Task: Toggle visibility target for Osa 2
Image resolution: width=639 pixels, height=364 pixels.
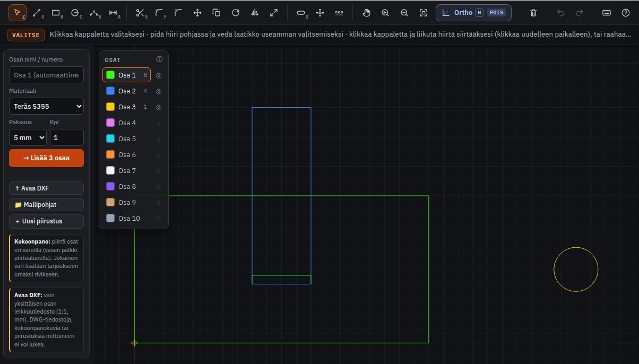Action: click(159, 91)
